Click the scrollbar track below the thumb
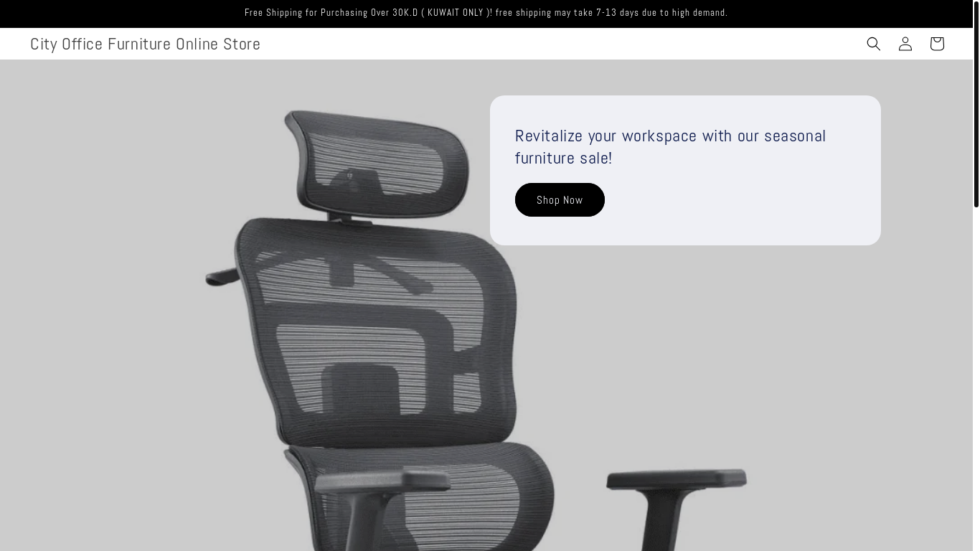This screenshot has height=551, width=980. pyautogui.click(x=976, y=380)
